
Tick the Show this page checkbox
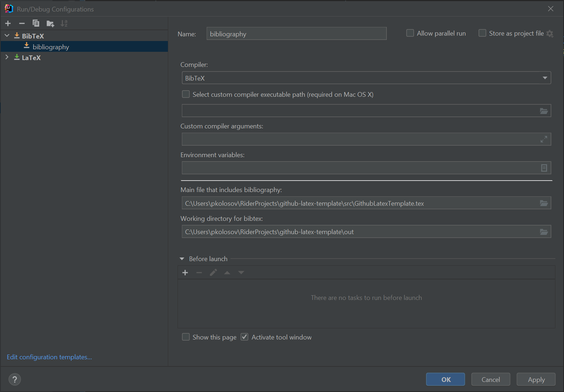186,337
